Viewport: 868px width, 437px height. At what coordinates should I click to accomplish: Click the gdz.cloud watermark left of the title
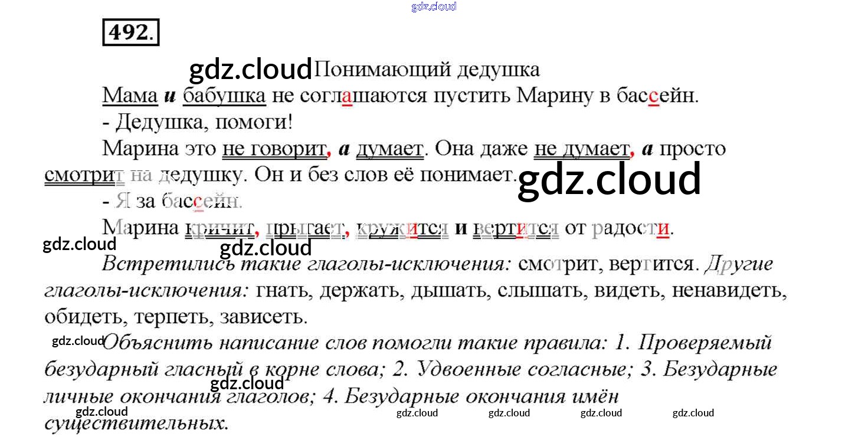[250, 70]
